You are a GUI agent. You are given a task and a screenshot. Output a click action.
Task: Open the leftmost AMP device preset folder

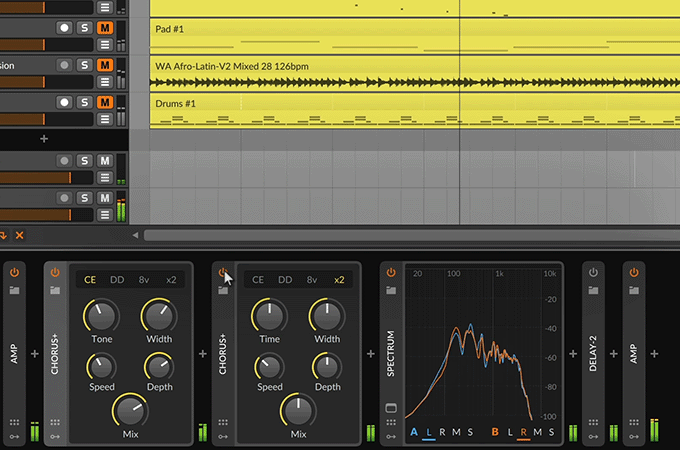[x=14, y=290]
